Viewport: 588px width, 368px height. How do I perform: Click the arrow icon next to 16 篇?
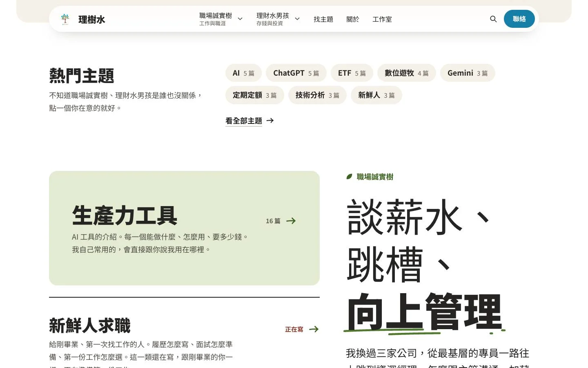click(x=291, y=221)
